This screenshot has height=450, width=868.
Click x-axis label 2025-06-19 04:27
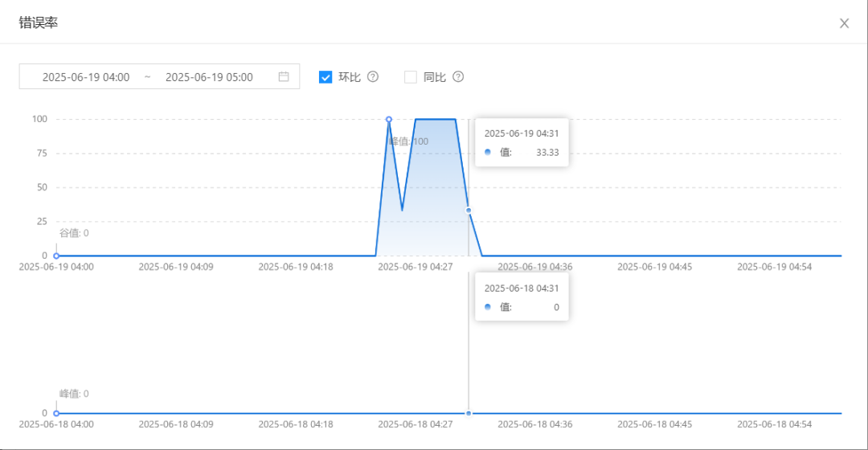[416, 267]
